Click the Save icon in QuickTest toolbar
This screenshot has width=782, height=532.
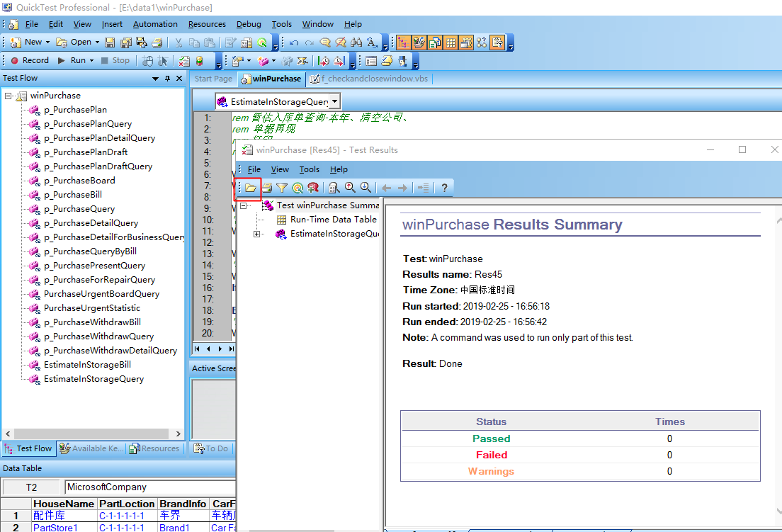110,43
